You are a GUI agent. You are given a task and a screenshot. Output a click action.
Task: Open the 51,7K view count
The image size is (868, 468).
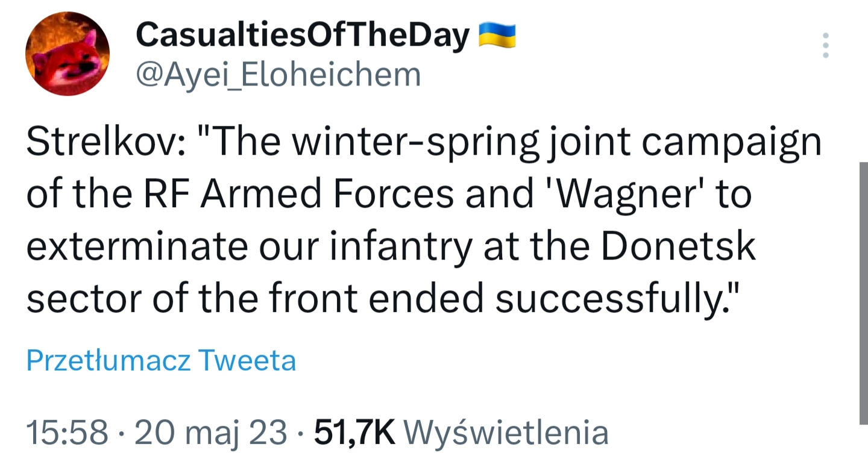[355, 432]
